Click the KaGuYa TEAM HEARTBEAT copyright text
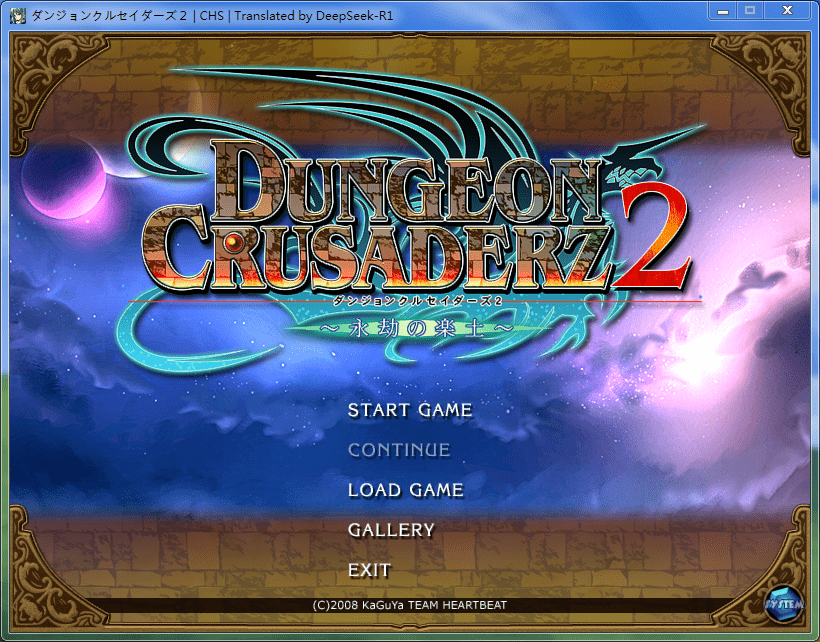The width and height of the screenshot is (820, 642). [x=409, y=605]
